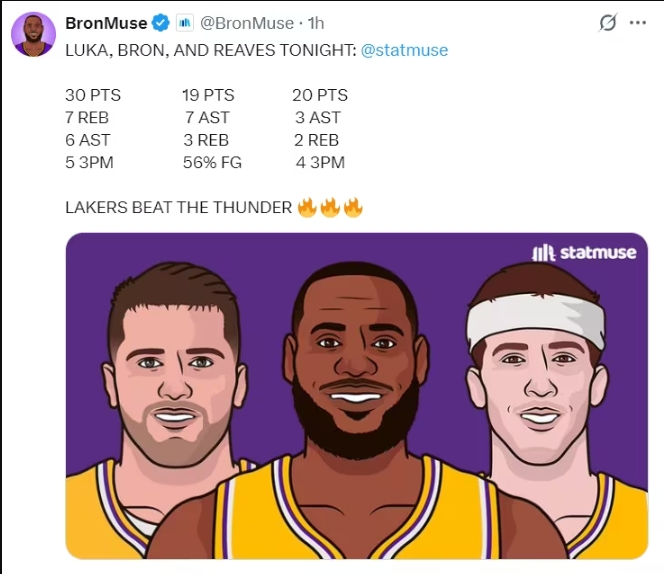
Task: Click the fire emojis after THUNDER
Action: (x=330, y=208)
